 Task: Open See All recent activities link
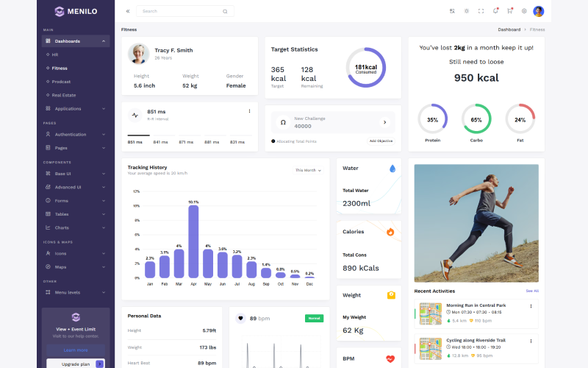click(532, 291)
